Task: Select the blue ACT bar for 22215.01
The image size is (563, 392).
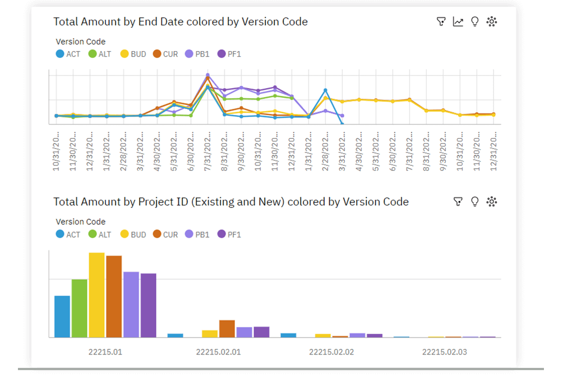Action: [x=62, y=316]
